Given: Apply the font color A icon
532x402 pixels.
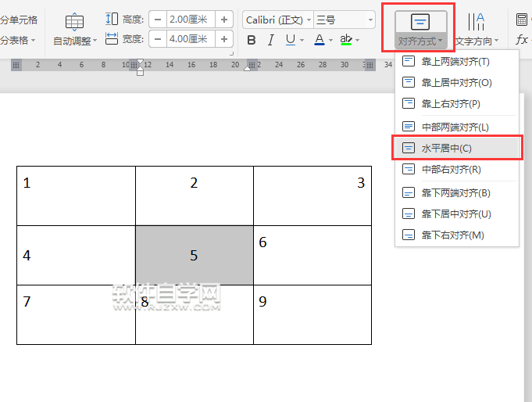Looking at the screenshot, I should point(320,40).
